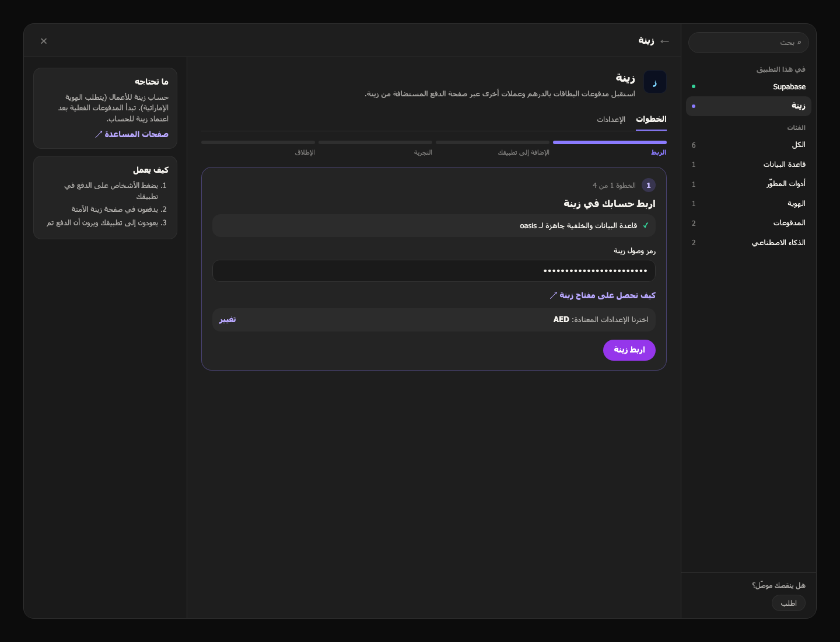Focus the رمز وصول زينة token field

click(x=434, y=271)
